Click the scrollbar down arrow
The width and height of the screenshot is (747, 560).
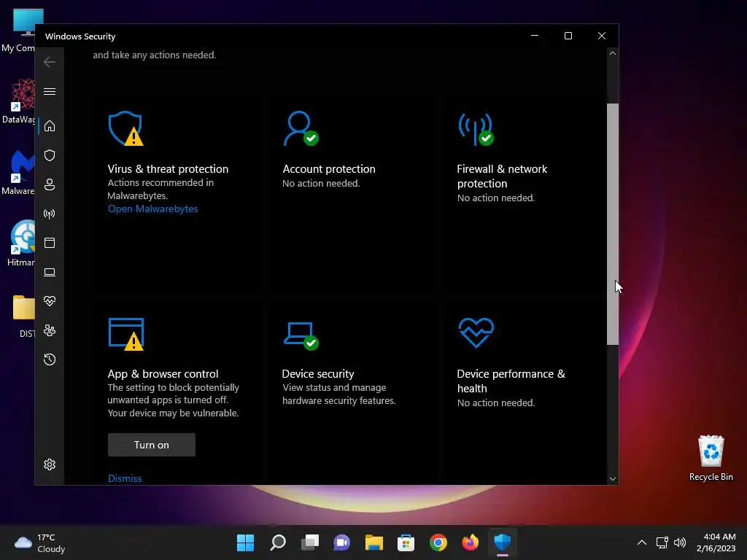[613, 479]
